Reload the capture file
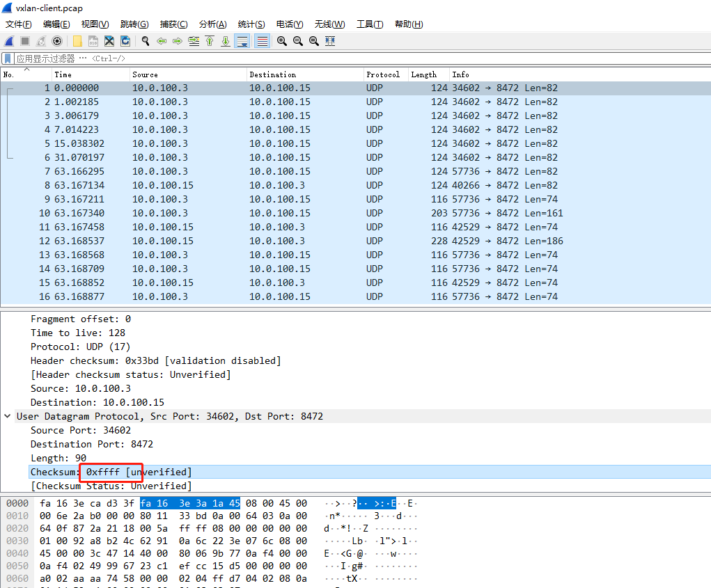This screenshot has height=588, width=711. coord(125,41)
